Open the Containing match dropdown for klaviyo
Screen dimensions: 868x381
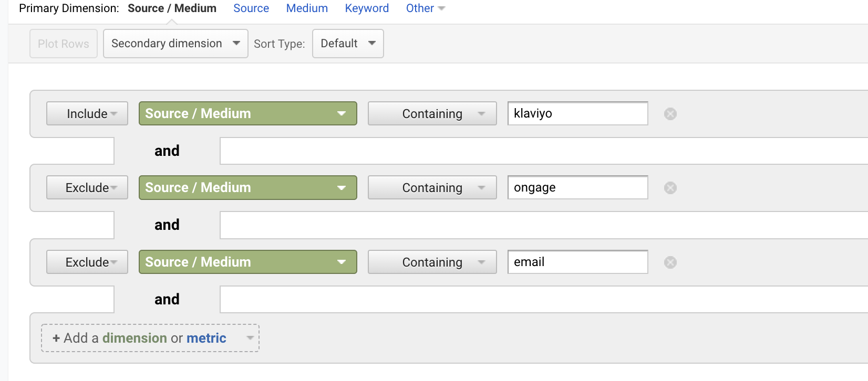point(432,113)
